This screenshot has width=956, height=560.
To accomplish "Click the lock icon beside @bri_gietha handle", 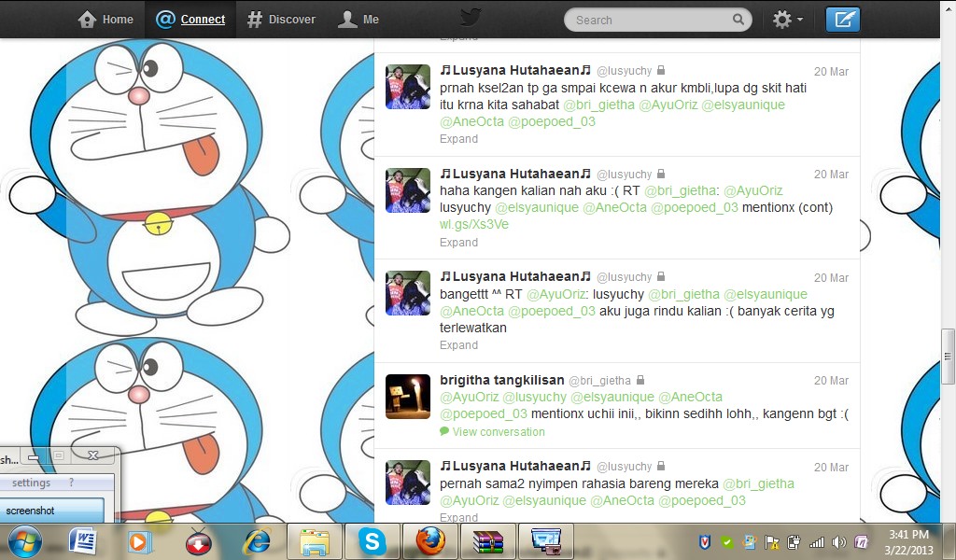I will [640, 380].
